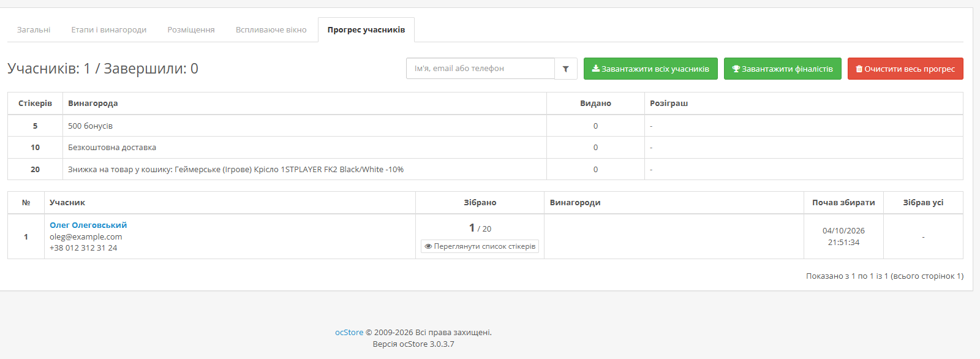The width and height of the screenshot is (980, 359).
Task: Click Очистити весь прогрес button
Action: [905, 69]
